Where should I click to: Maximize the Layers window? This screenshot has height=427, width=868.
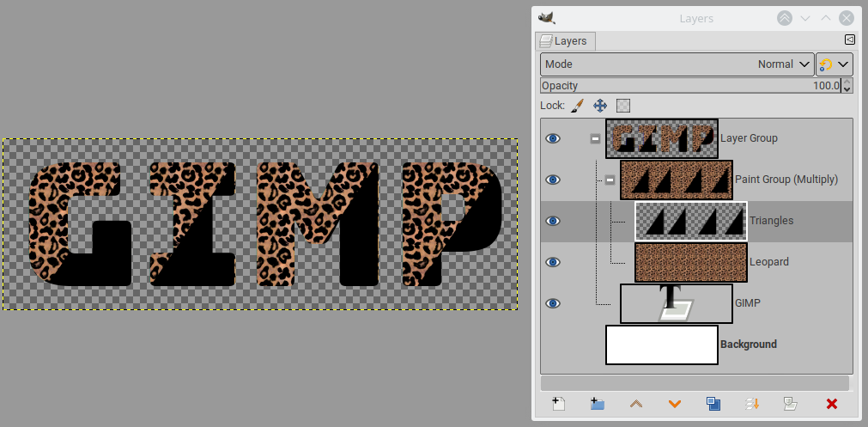tap(826, 18)
